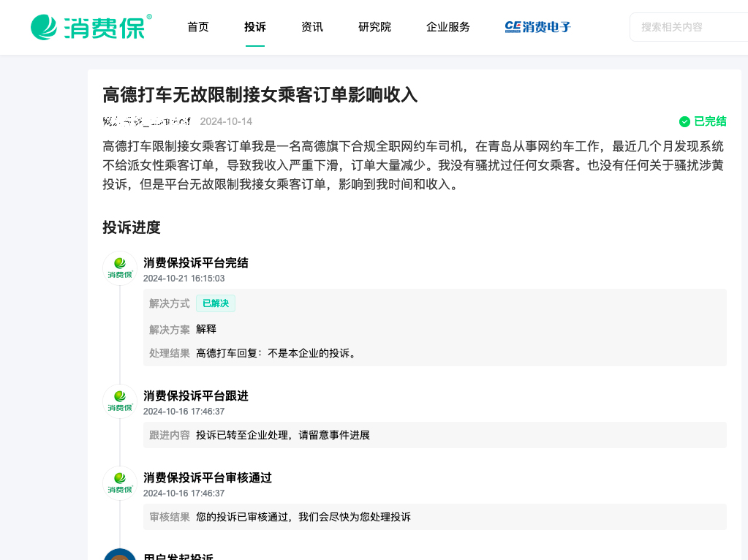748x560 pixels.
Task: Focus the 搜索相关内容 search field
Action: pyautogui.click(x=689, y=27)
